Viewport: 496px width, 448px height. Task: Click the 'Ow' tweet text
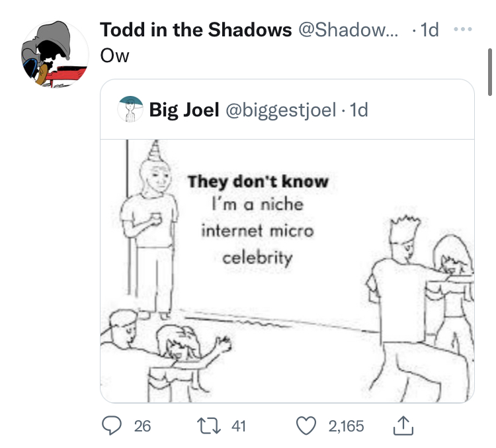pyautogui.click(x=114, y=56)
